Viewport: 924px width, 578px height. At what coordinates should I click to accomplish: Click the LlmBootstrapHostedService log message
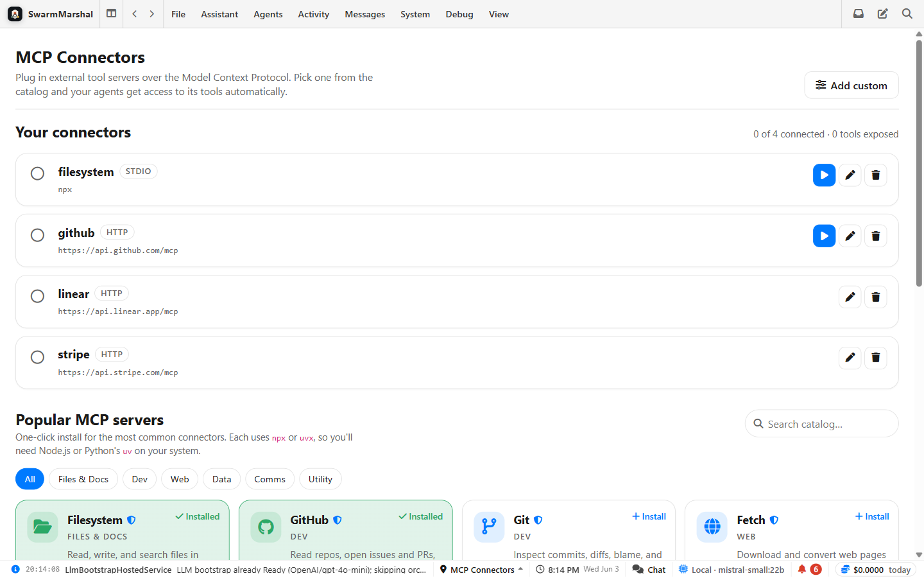[245, 570]
